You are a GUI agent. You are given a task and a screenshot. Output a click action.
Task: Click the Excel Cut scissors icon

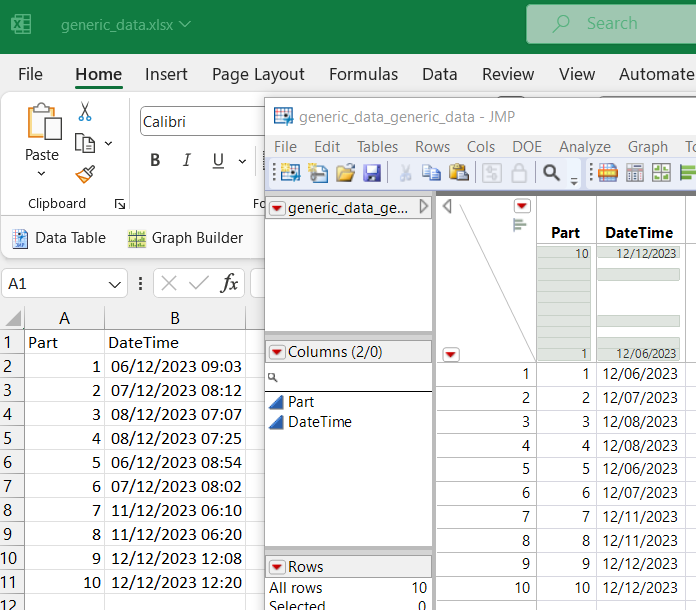85,112
